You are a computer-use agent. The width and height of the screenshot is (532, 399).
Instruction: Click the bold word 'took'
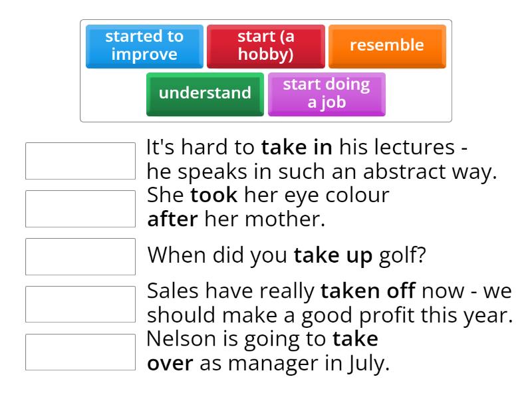click(x=214, y=196)
